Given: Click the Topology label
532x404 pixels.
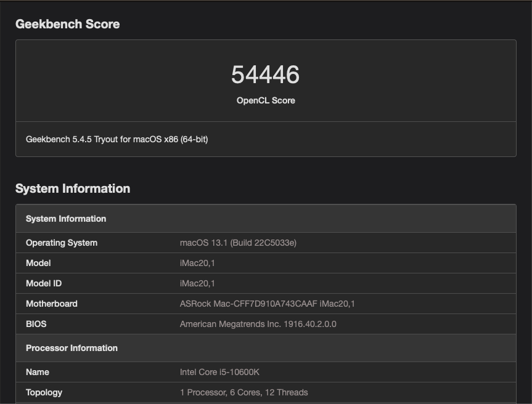Looking at the screenshot, I should (x=44, y=392).
